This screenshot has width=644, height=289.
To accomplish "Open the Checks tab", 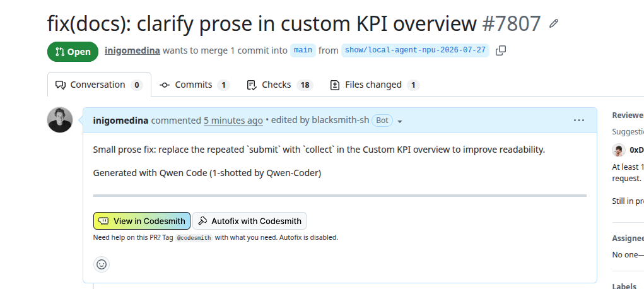I will [x=279, y=85].
